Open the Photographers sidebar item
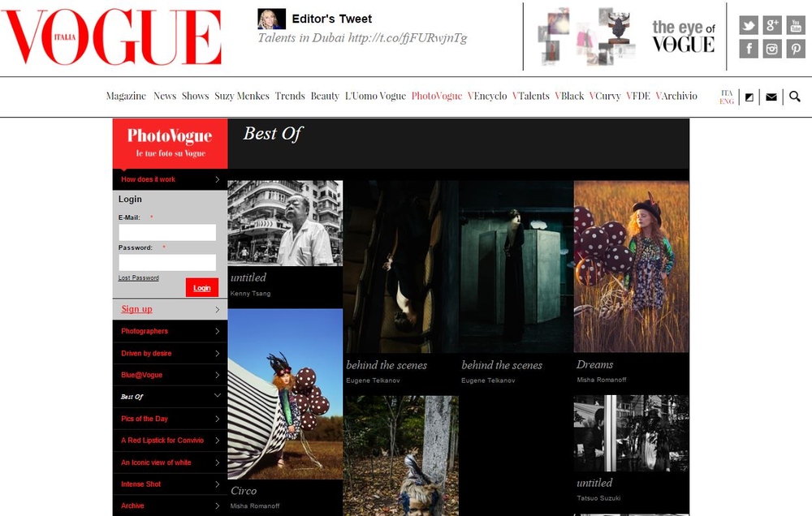812x516 pixels. [170, 331]
